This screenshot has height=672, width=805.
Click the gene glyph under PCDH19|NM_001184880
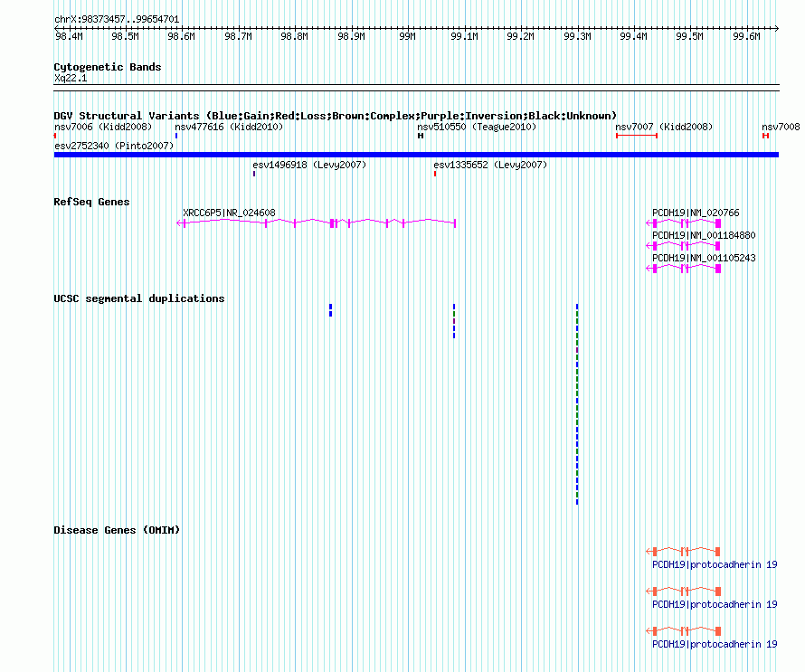pyautogui.click(x=683, y=245)
